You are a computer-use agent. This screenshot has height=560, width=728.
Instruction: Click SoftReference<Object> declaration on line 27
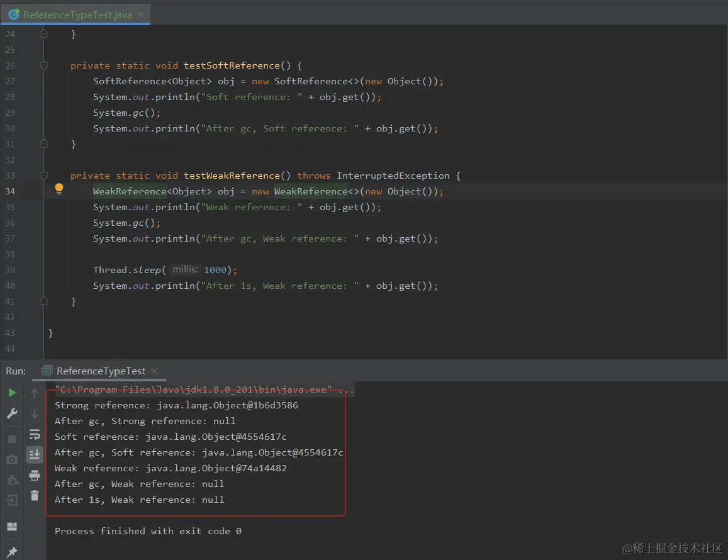(x=152, y=81)
